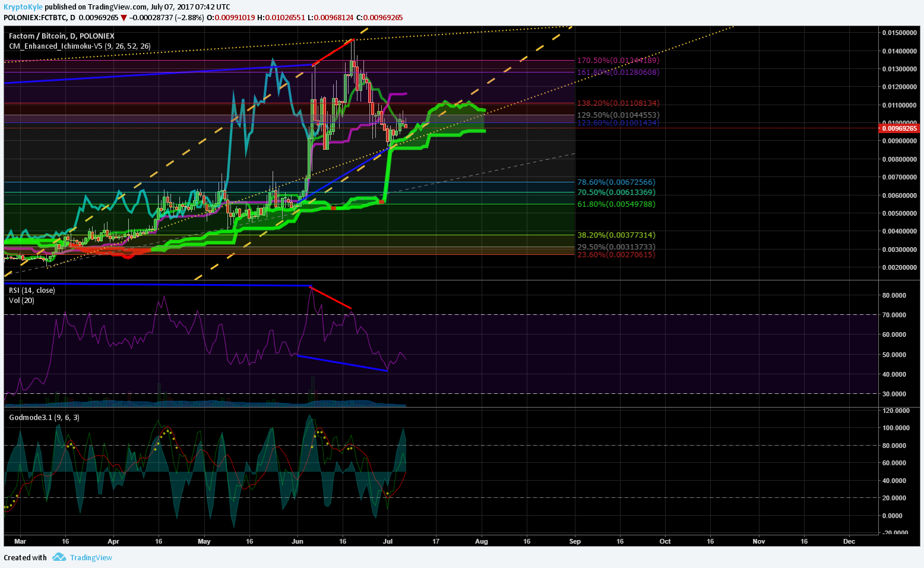This screenshot has width=924, height=568.
Task: Click the 23.60%(0.00270615) Fibonacci label
Action: pos(616,255)
